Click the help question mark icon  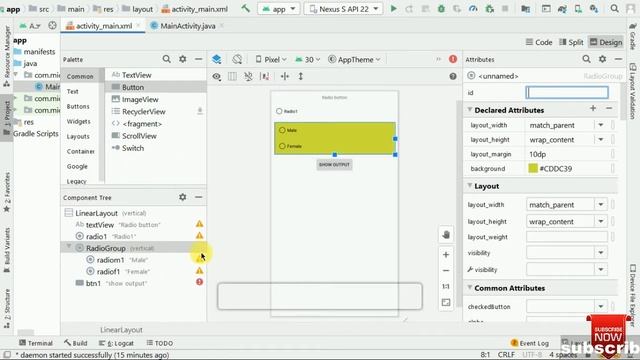coord(453,76)
